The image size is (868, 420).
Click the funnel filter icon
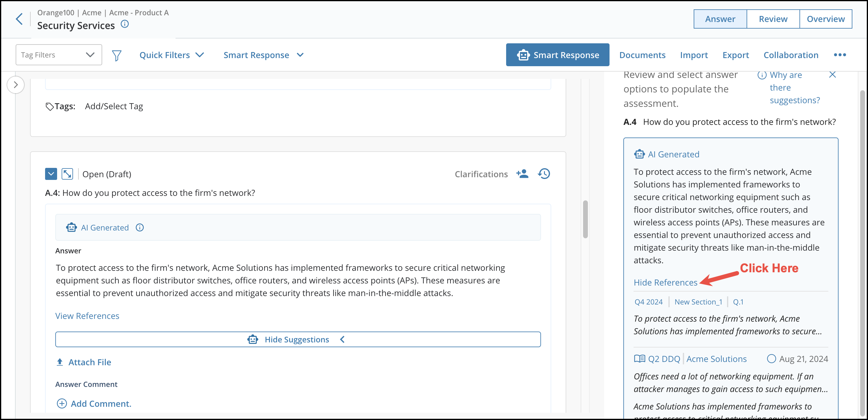pyautogui.click(x=117, y=55)
